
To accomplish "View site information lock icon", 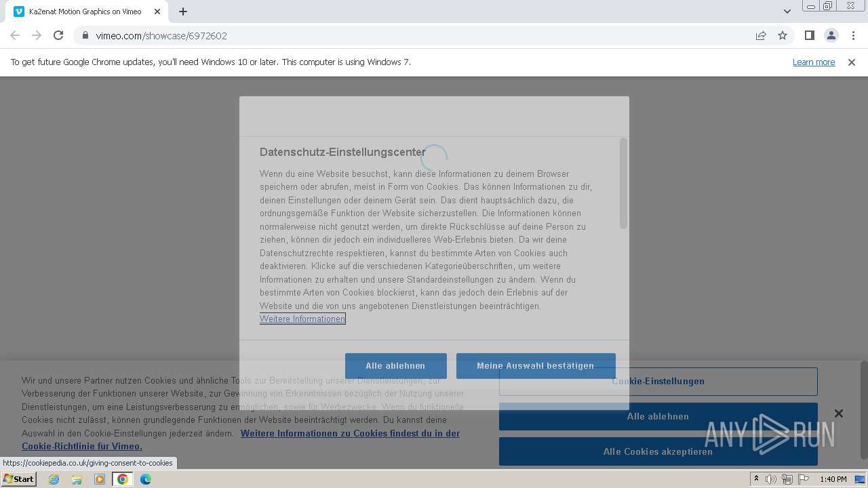I will [85, 35].
